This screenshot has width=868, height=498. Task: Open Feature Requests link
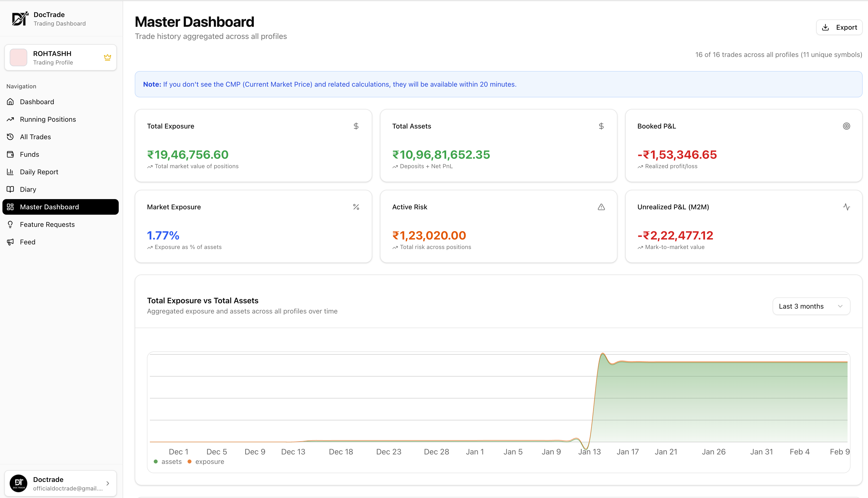click(47, 224)
